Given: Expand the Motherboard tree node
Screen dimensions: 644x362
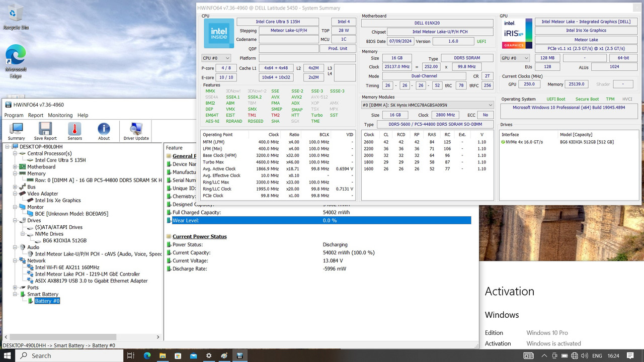Looking at the screenshot, I should point(15,167).
